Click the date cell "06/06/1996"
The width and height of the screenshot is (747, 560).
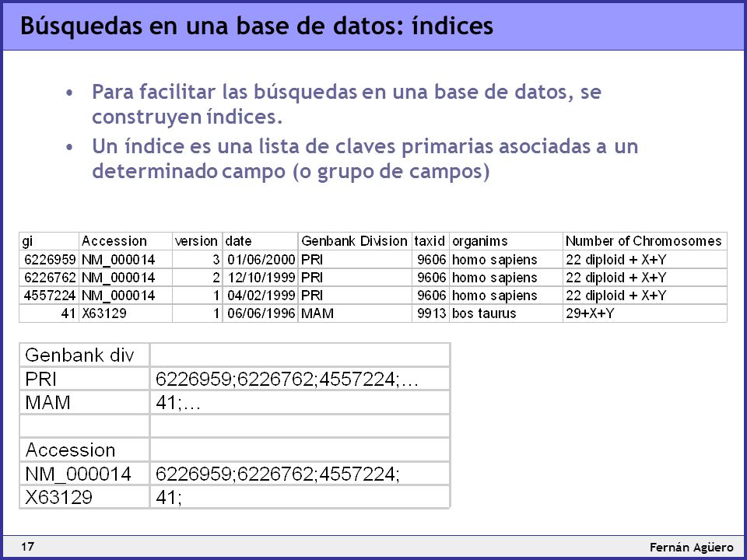coord(261,313)
